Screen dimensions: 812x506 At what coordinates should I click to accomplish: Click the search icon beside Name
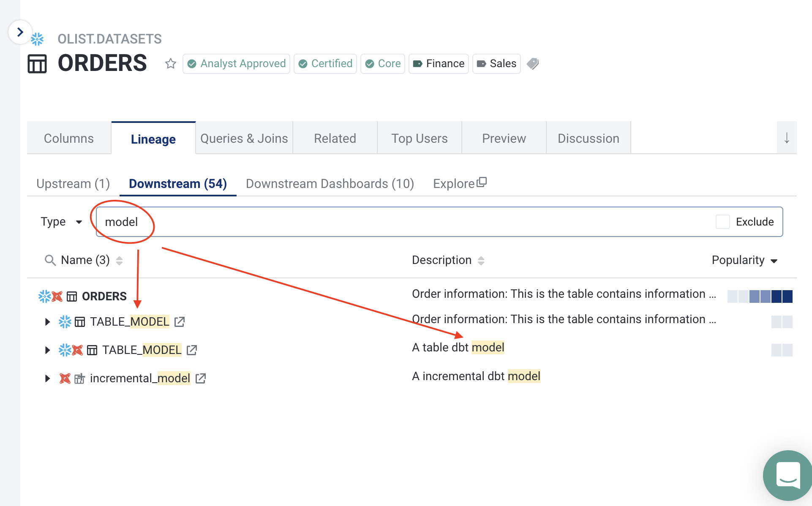(x=50, y=260)
